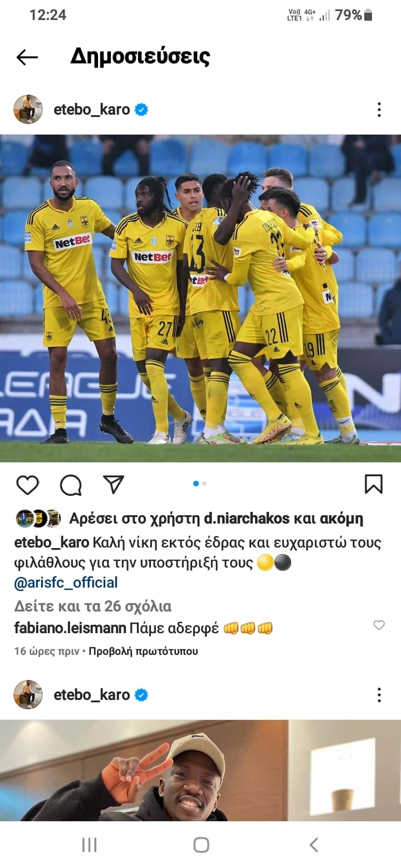Viewport: 401px width, 868px height.
Task: Open the team celebration photo
Action: [x=200, y=298]
